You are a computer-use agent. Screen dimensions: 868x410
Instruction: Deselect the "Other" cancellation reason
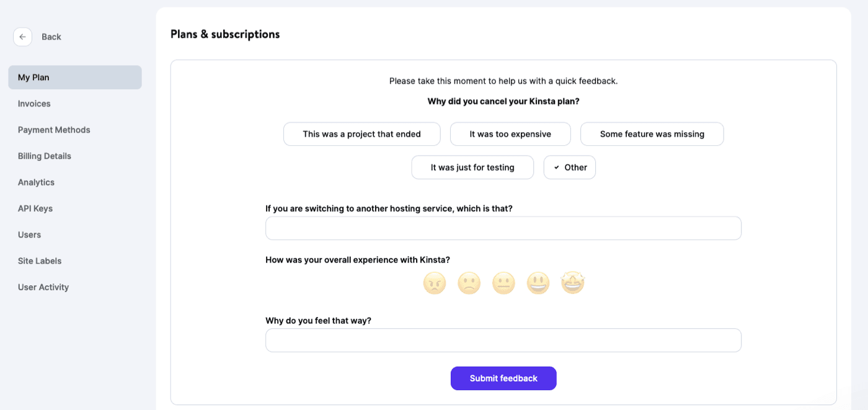tap(569, 167)
